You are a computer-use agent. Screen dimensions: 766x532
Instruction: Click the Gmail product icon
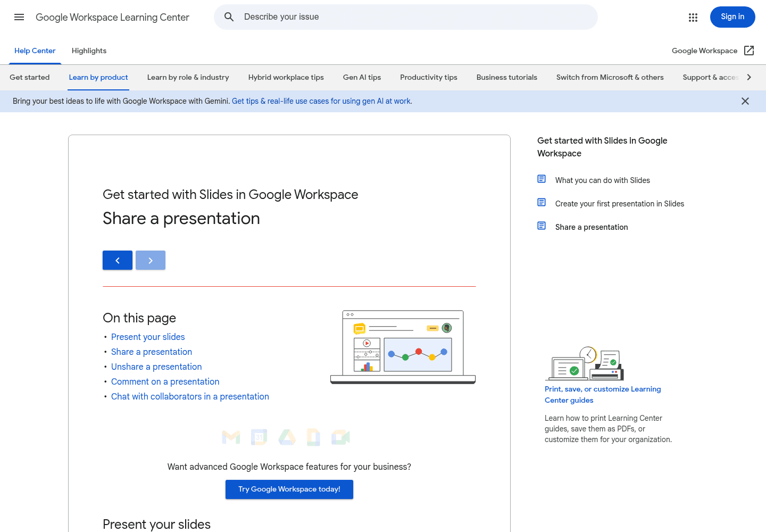click(x=231, y=437)
